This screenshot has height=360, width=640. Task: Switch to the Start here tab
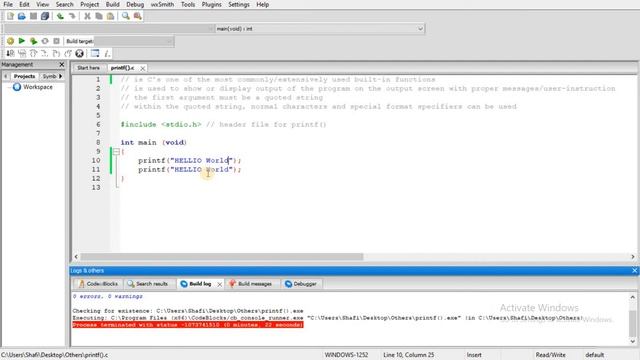88,68
